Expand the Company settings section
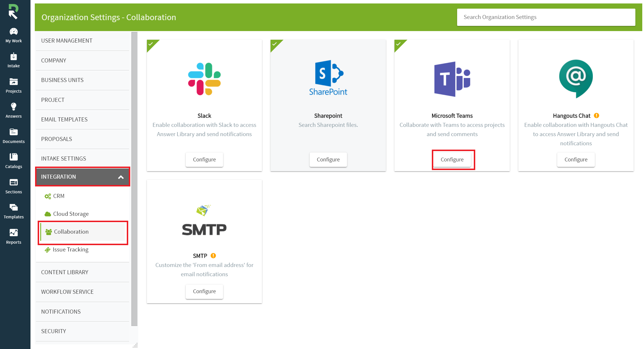Screen dimensions: 644x349 point(82,60)
